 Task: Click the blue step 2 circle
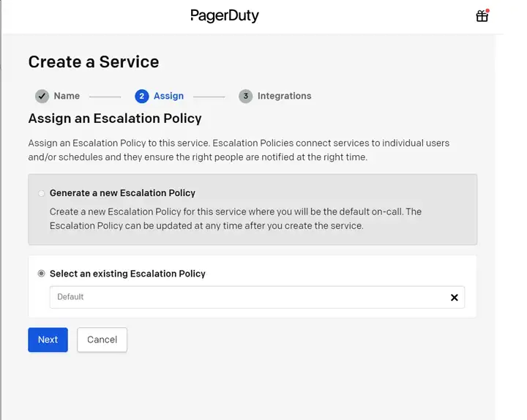point(141,96)
